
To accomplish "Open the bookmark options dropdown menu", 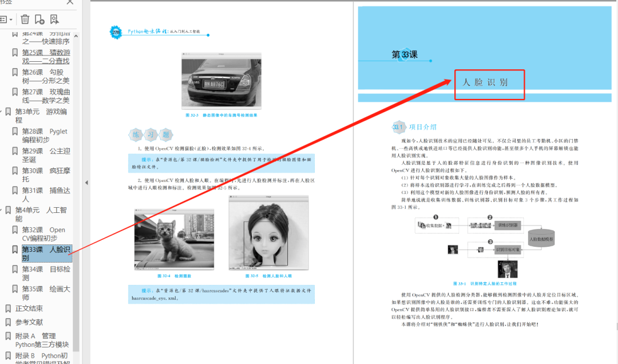I will (6, 19).
